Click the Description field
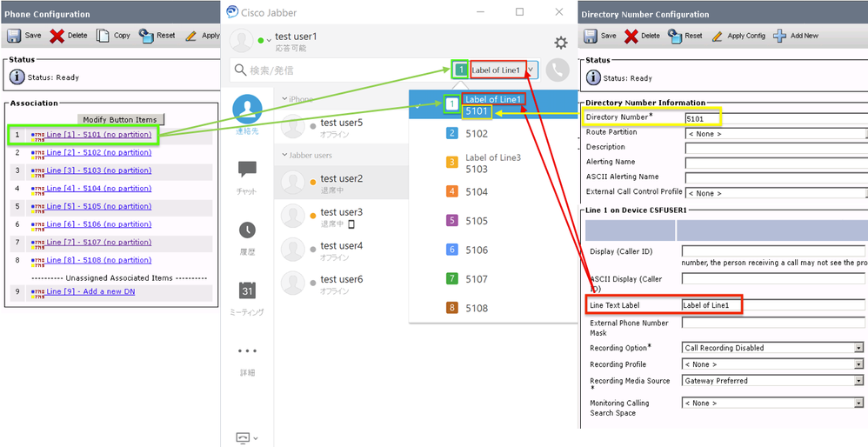The image size is (868, 447). 776,148
